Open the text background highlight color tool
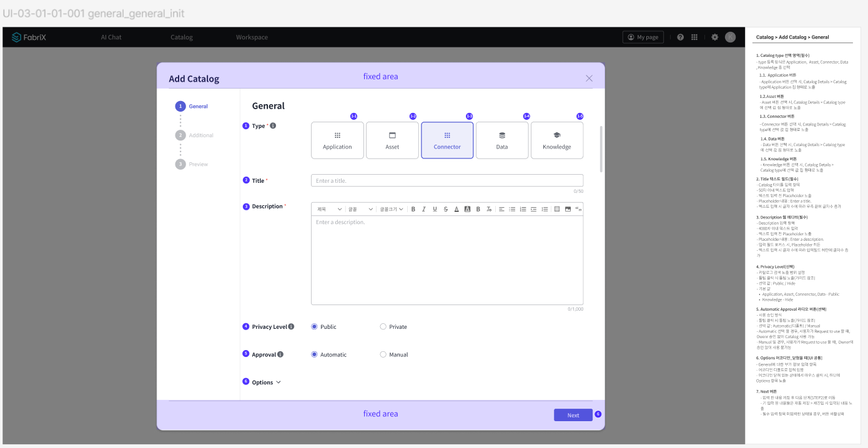 467,209
